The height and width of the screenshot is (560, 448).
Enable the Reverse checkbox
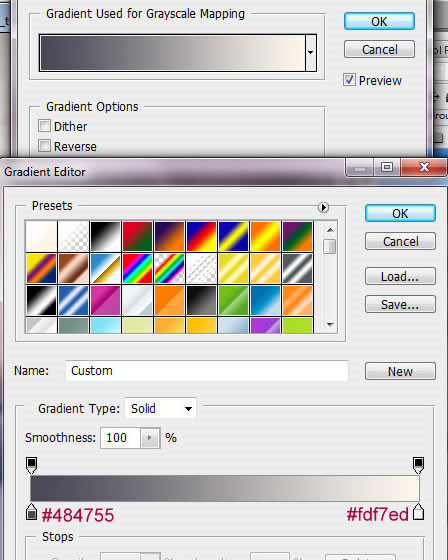(44, 146)
